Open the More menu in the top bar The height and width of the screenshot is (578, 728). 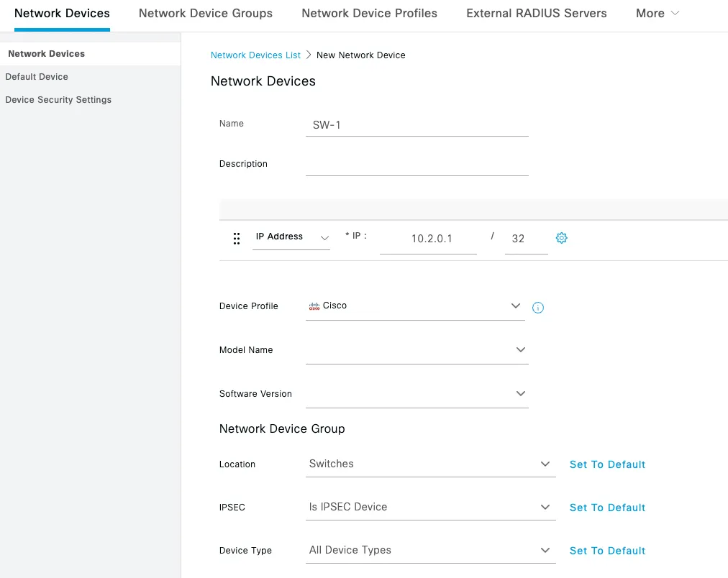tap(656, 13)
